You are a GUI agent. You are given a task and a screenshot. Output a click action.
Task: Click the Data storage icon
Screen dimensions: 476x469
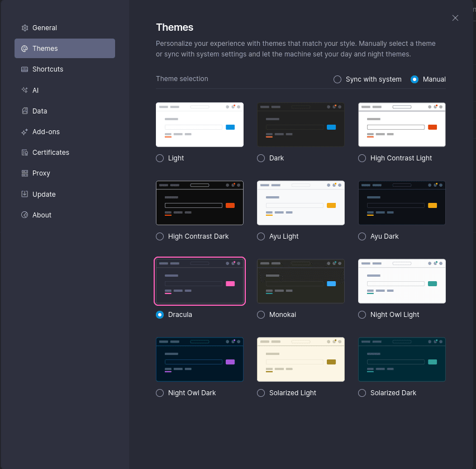(x=25, y=111)
